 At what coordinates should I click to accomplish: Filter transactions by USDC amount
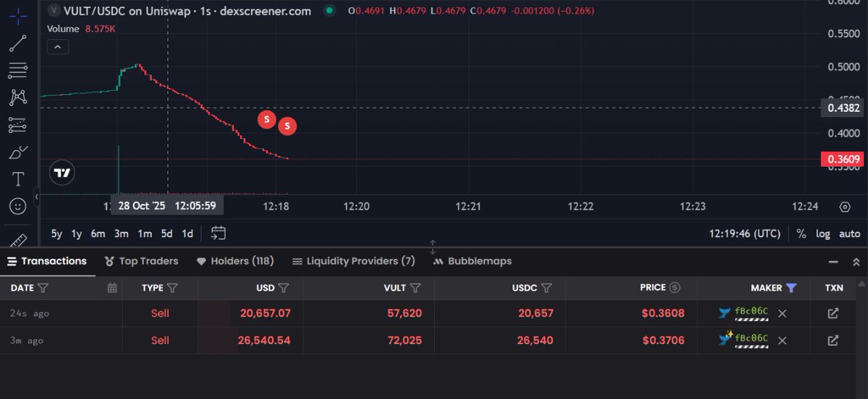(x=547, y=288)
